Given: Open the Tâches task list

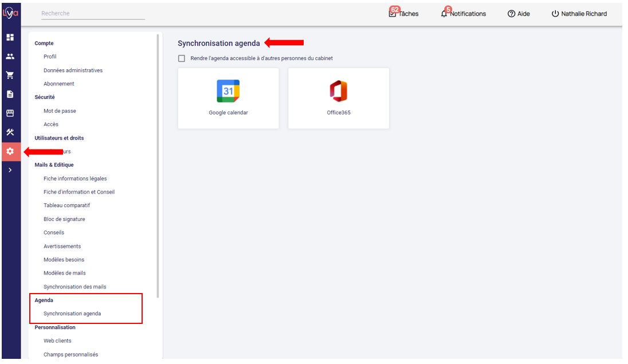Looking at the screenshot, I should [403, 14].
